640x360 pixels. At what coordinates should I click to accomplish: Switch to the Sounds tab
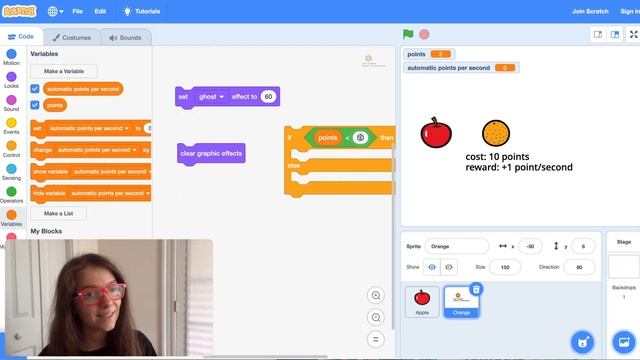point(125,38)
